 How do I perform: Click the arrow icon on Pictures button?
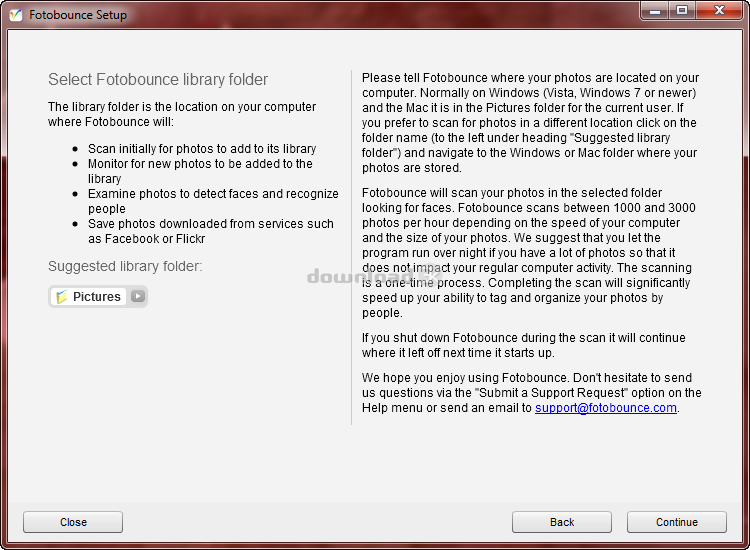pyautogui.click(x=137, y=297)
